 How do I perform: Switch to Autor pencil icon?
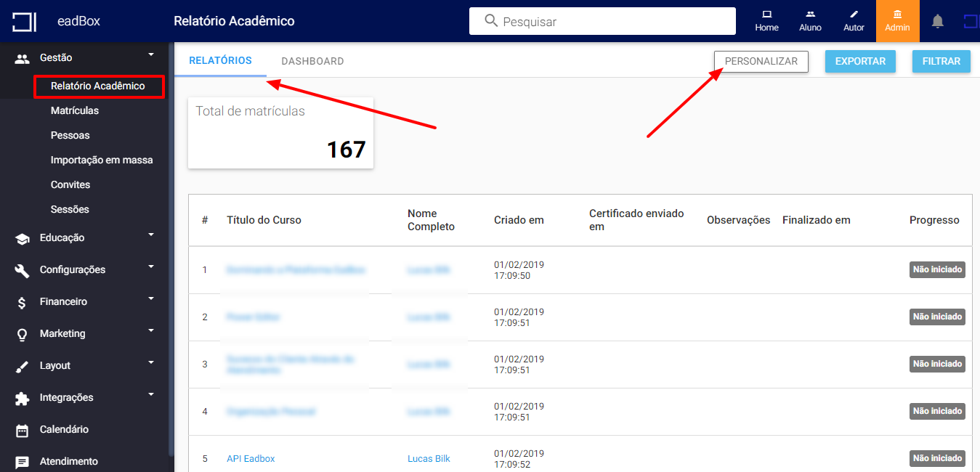pyautogui.click(x=854, y=14)
